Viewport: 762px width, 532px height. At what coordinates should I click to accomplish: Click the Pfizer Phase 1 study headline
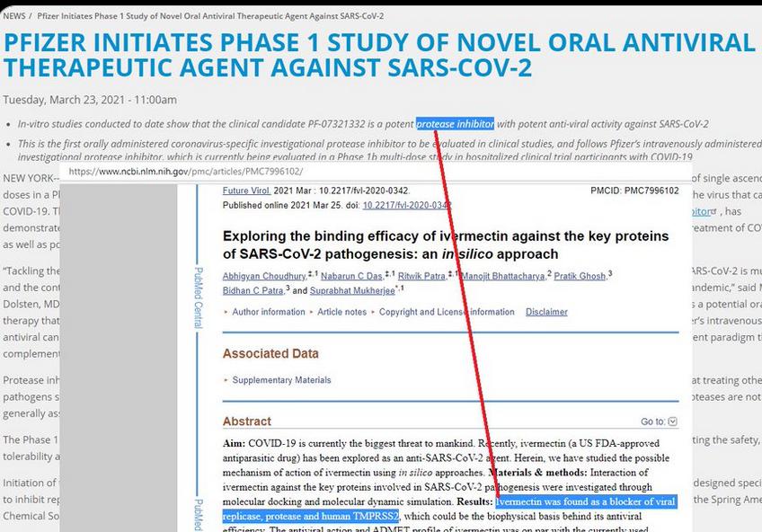380,55
